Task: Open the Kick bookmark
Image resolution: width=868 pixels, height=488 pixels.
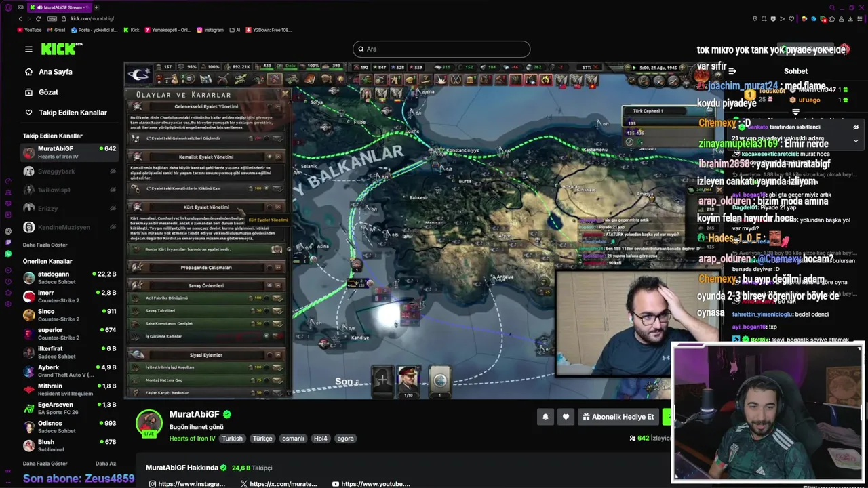Action: point(131,30)
